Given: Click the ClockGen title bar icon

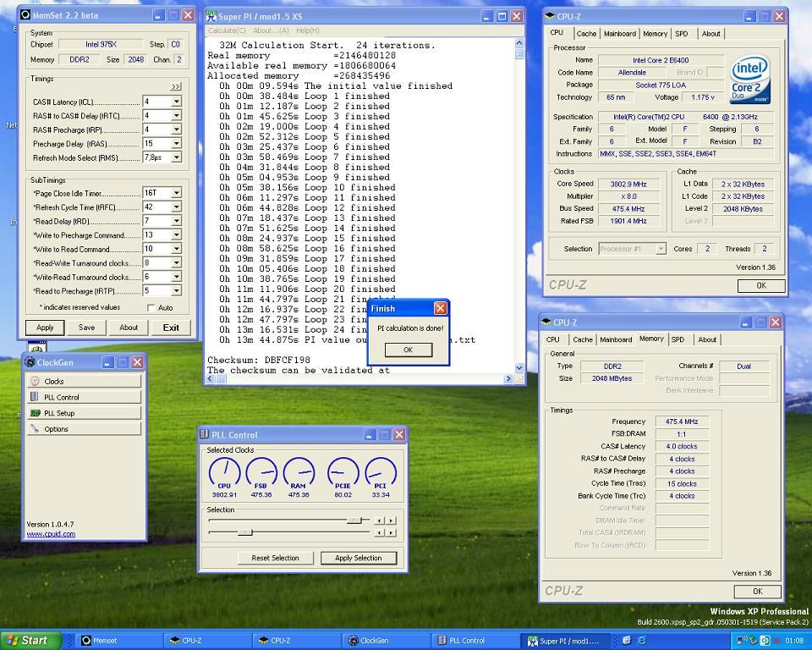Looking at the screenshot, I should tap(30, 362).
